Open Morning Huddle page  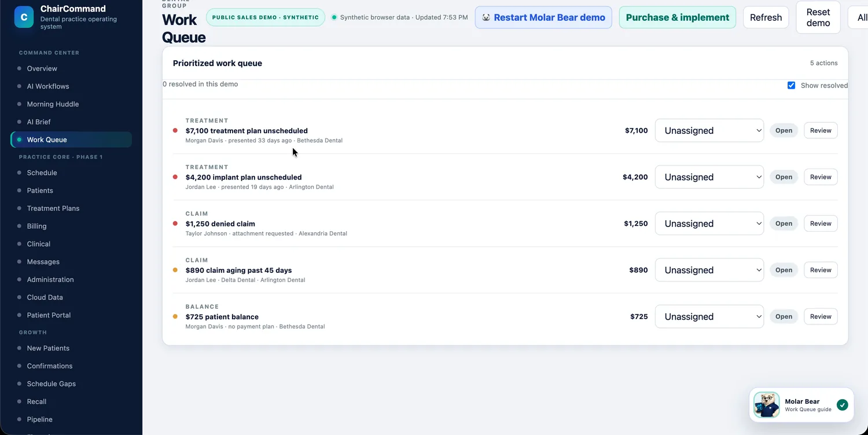71,104
